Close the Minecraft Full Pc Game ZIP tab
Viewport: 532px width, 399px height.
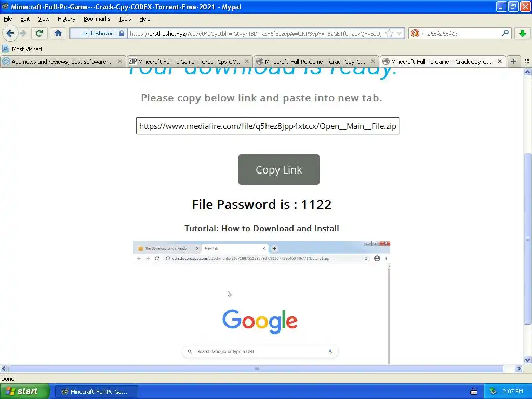pyautogui.click(x=247, y=61)
